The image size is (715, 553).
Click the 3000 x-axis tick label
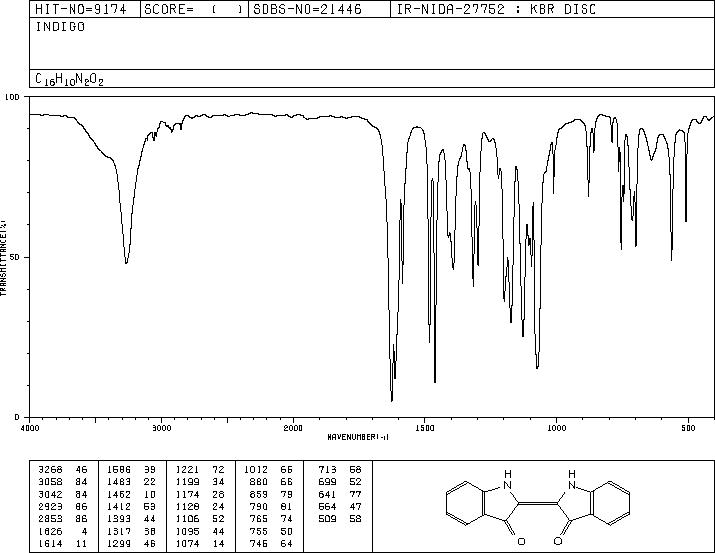coord(161,428)
